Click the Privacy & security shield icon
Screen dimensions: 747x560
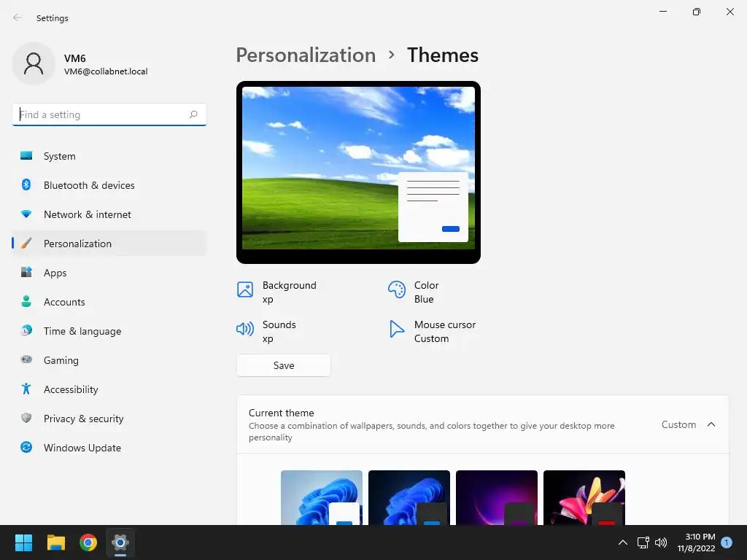(26, 418)
